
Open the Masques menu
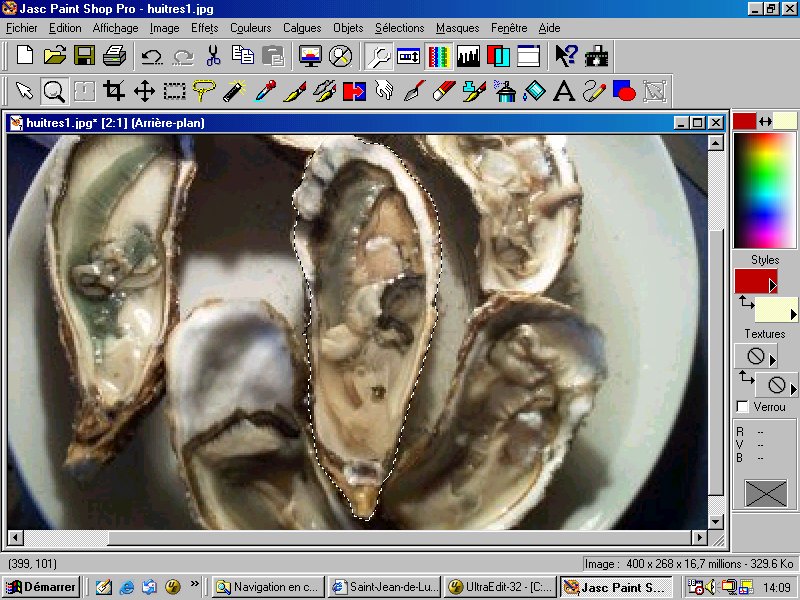pyautogui.click(x=458, y=28)
